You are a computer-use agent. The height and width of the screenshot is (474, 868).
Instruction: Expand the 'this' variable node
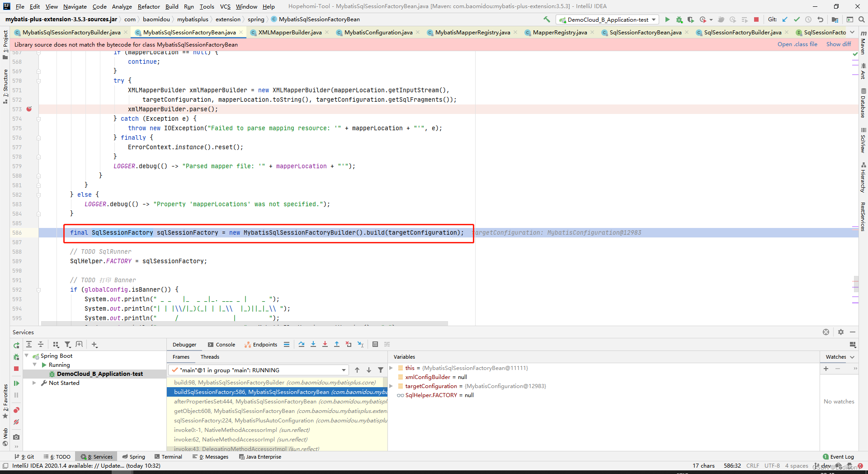(391, 368)
